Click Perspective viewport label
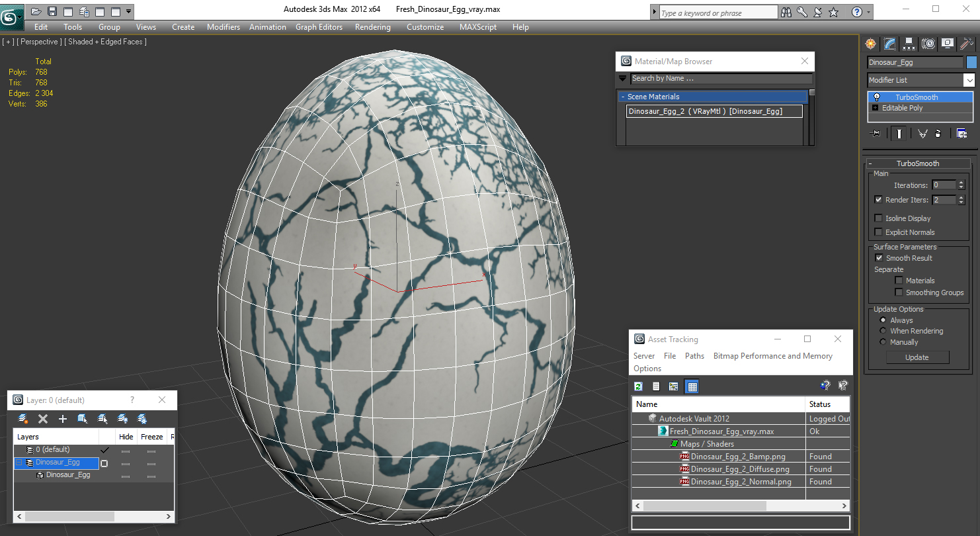This screenshot has width=980, height=536. pos(39,42)
